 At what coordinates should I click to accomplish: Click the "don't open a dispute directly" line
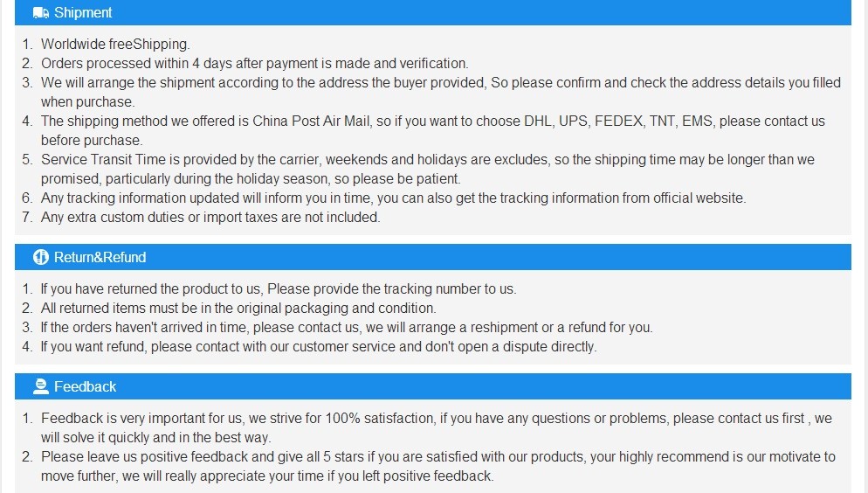click(319, 346)
